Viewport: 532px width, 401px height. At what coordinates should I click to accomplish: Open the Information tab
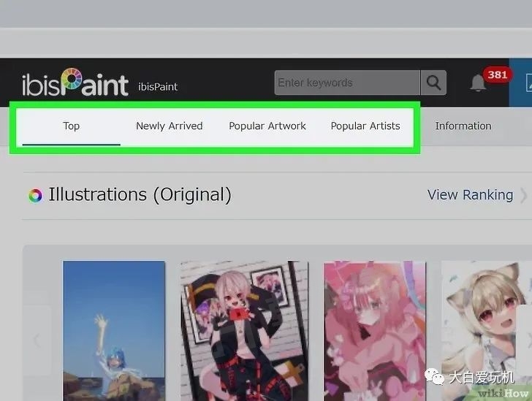tap(463, 126)
